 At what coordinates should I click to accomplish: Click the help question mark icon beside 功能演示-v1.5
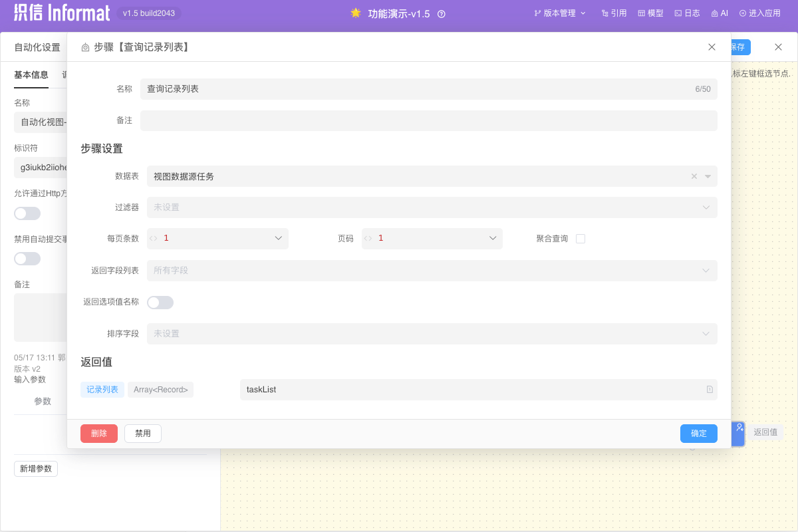442,14
